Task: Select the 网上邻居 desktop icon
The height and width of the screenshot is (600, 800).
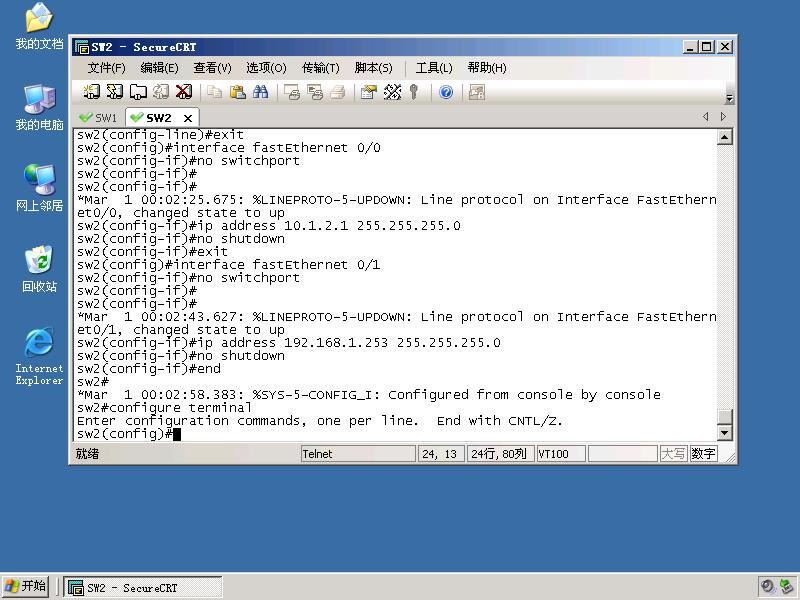Action: pos(39,188)
